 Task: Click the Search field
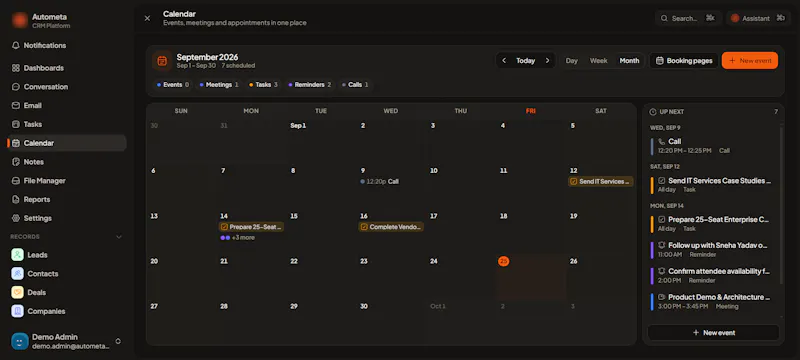point(688,18)
